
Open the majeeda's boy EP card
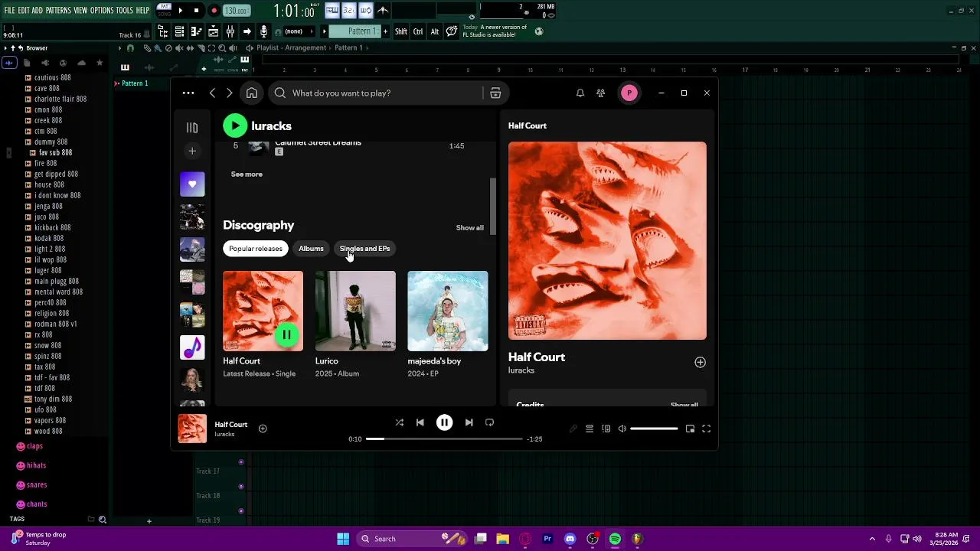[x=447, y=324]
